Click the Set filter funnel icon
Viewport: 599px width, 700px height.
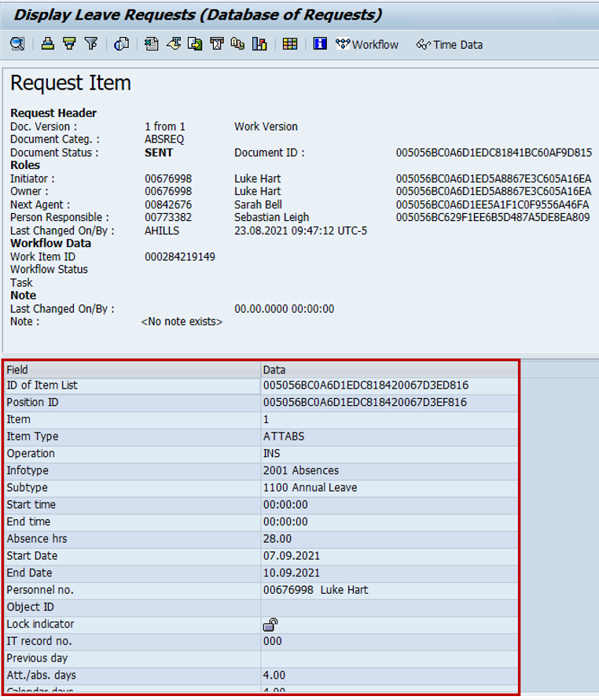tap(91, 44)
